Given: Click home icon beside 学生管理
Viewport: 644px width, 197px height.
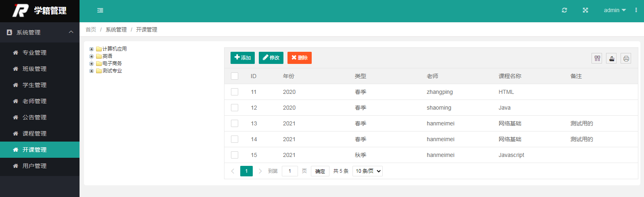Looking at the screenshot, I should coord(15,85).
